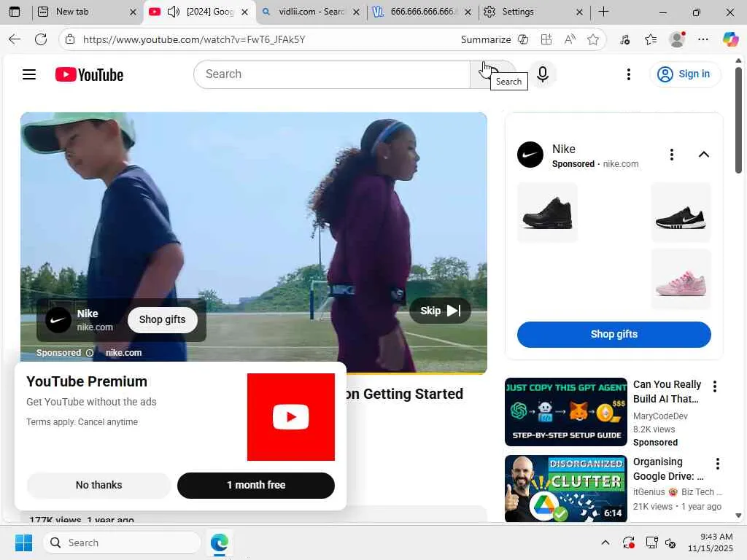Screen dimensions: 747x560
Task: Click Shop gifts on video overlay
Action: pyautogui.click(x=162, y=319)
